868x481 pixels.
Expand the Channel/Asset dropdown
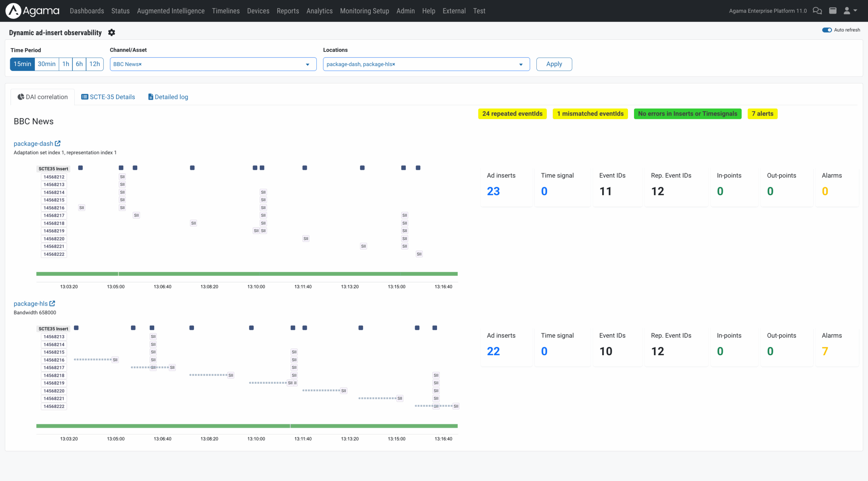(307, 64)
